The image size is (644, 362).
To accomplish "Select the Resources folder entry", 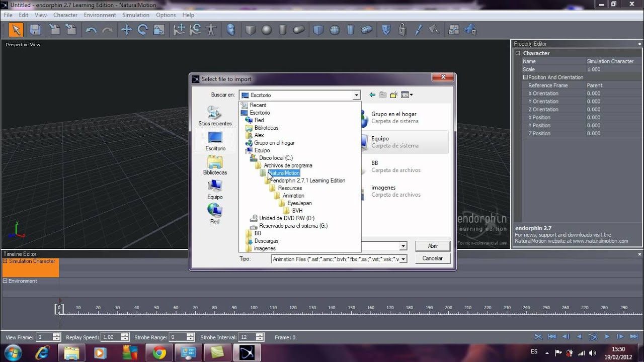I will [x=290, y=188].
